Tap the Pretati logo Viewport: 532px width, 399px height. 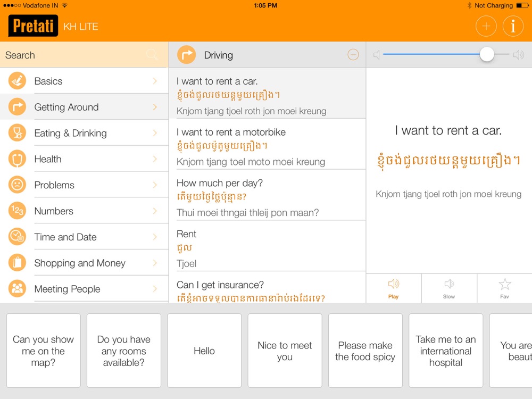click(x=33, y=26)
